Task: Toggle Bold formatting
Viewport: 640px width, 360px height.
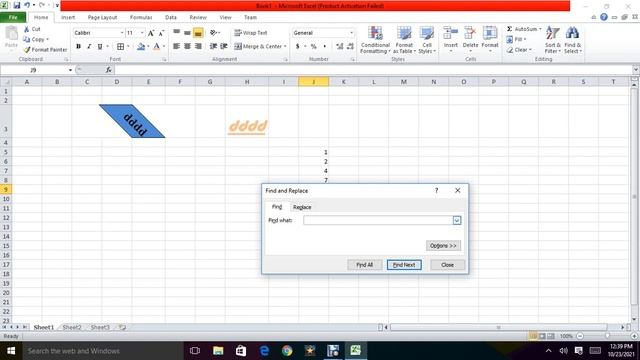Action: click(x=78, y=47)
